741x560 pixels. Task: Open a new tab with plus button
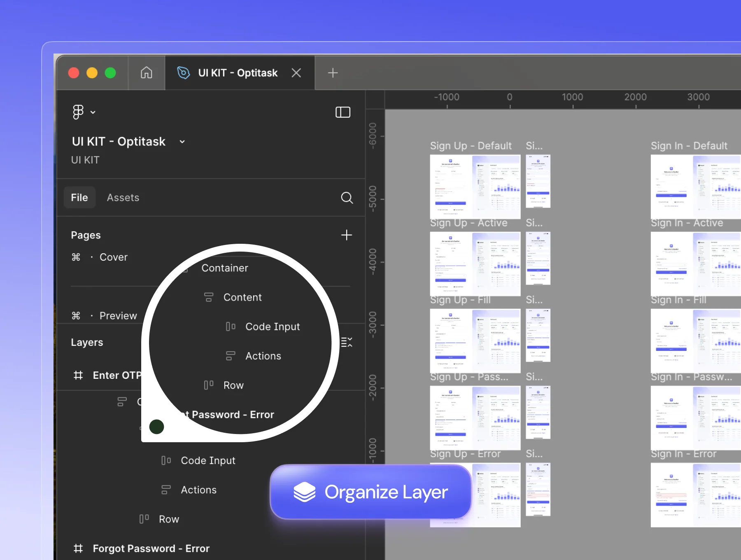(333, 73)
